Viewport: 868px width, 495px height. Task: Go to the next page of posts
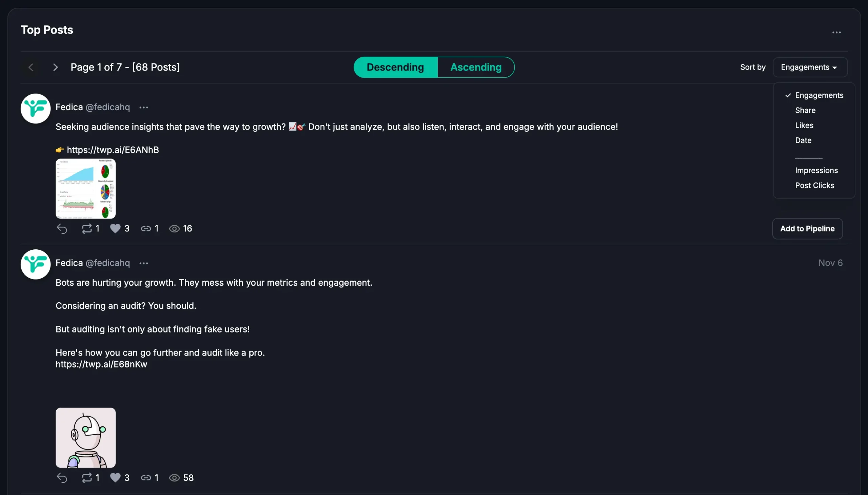55,67
